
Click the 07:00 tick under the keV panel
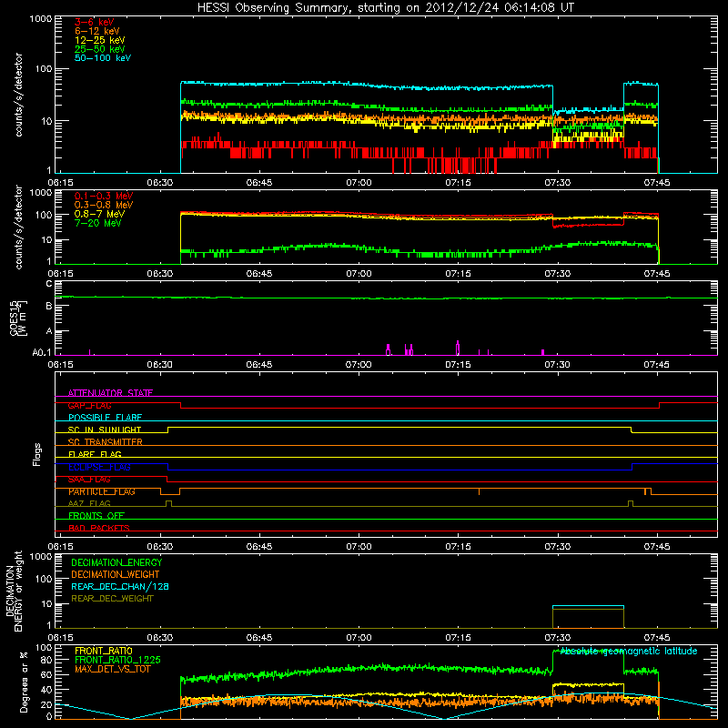click(x=359, y=183)
